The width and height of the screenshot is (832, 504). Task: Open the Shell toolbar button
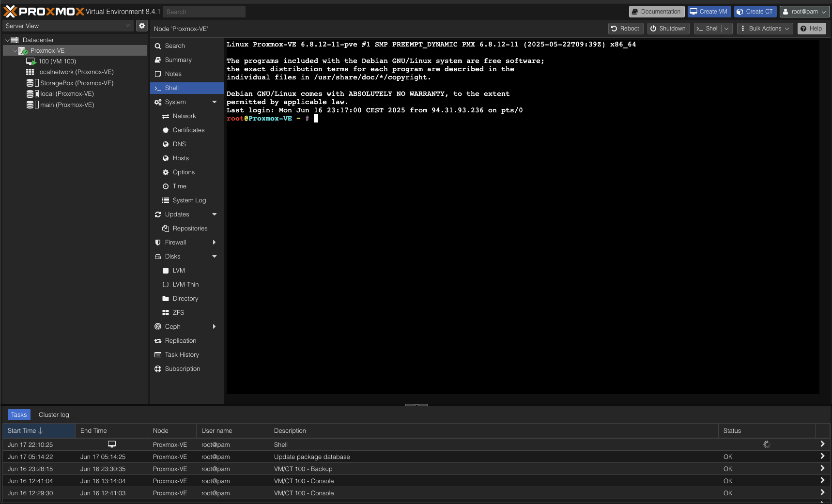[x=708, y=29]
